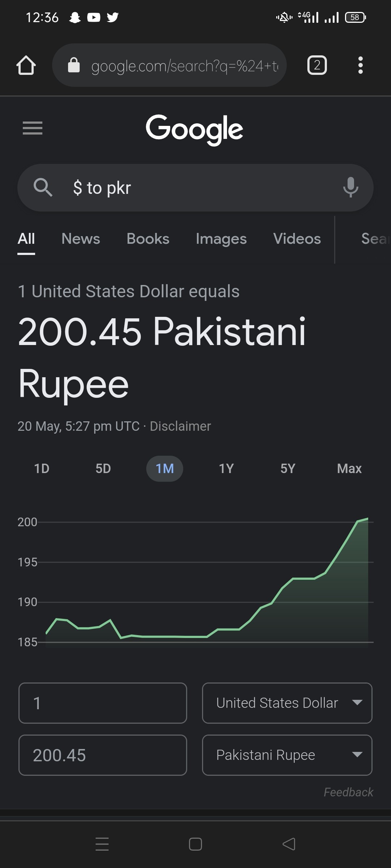
Task: Open the Google hamburger menu
Action: pos(33,128)
